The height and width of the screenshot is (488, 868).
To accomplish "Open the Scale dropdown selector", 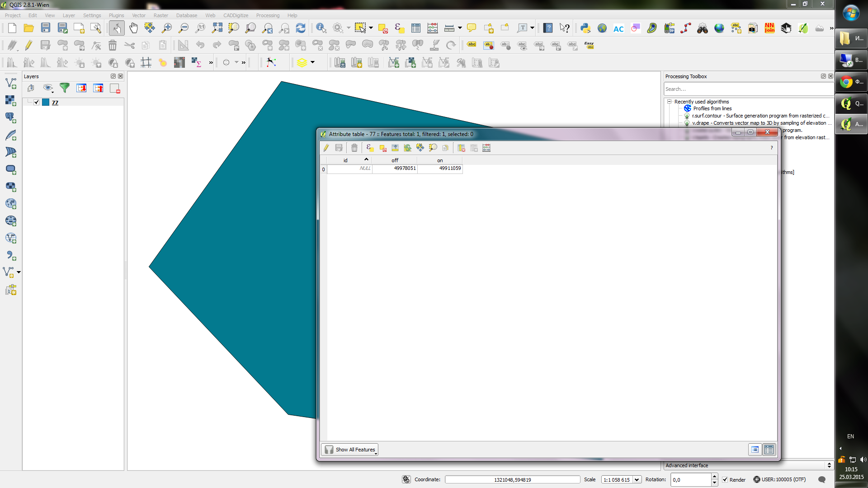I will coord(636,480).
